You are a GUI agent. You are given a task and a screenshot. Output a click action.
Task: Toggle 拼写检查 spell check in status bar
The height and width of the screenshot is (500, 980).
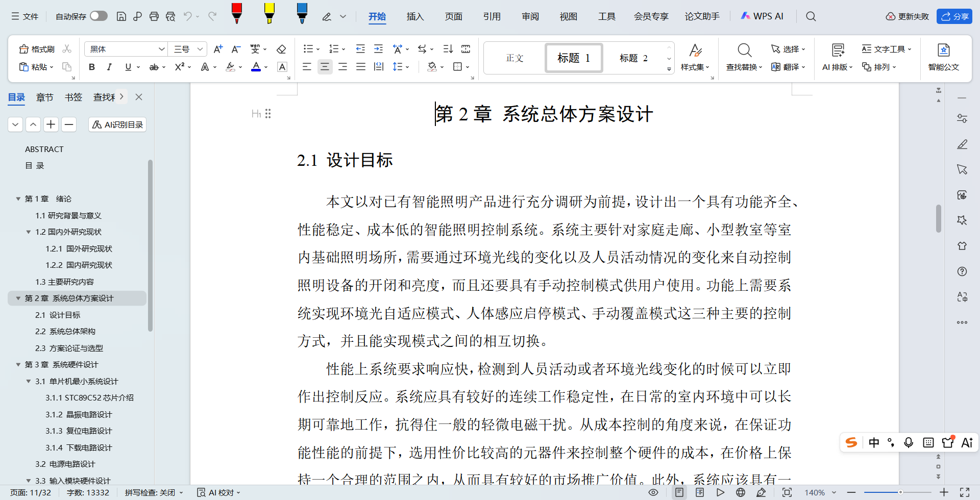(153, 492)
